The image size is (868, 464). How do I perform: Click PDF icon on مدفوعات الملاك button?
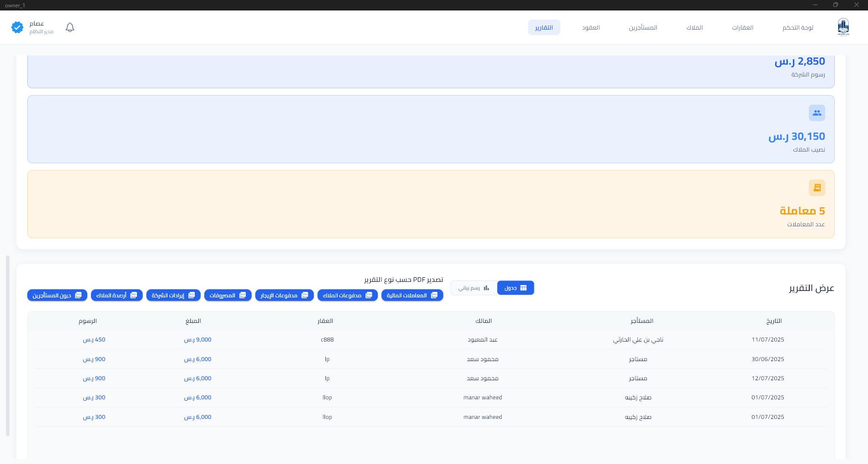click(369, 295)
